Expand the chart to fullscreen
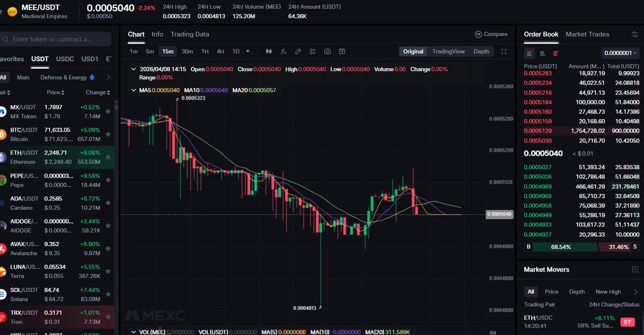The image size is (644, 335). (x=503, y=52)
